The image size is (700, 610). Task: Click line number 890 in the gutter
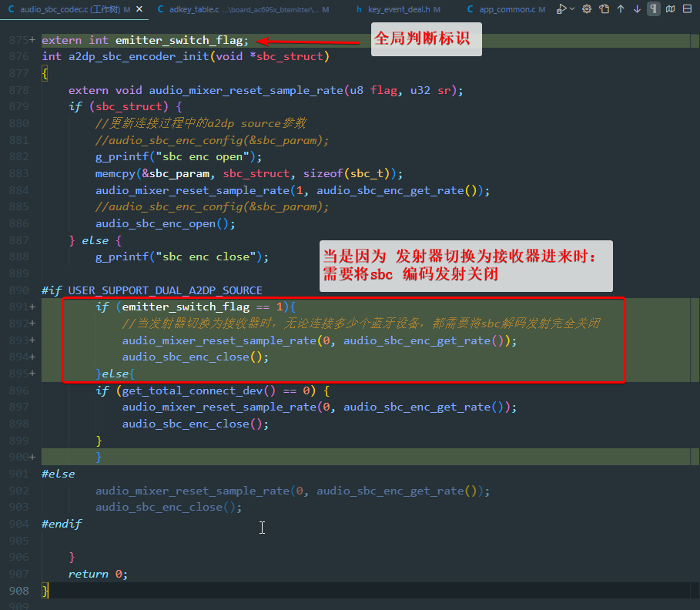tap(18, 290)
